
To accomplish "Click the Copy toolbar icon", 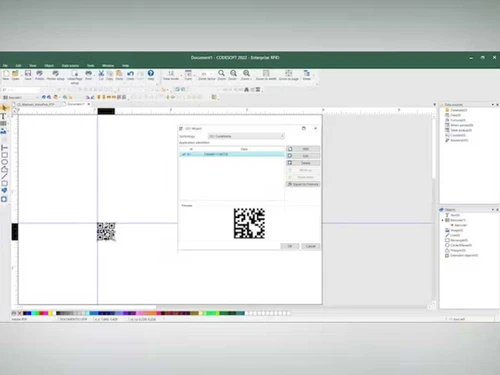I will pos(110,74).
